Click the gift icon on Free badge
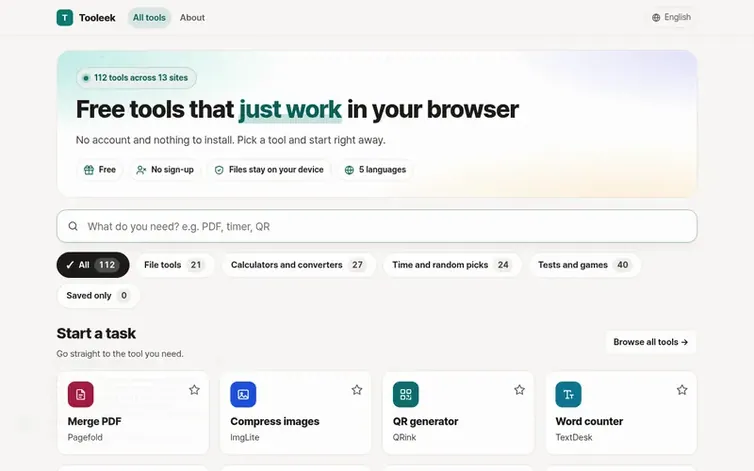The width and height of the screenshot is (754, 471). point(89,170)
